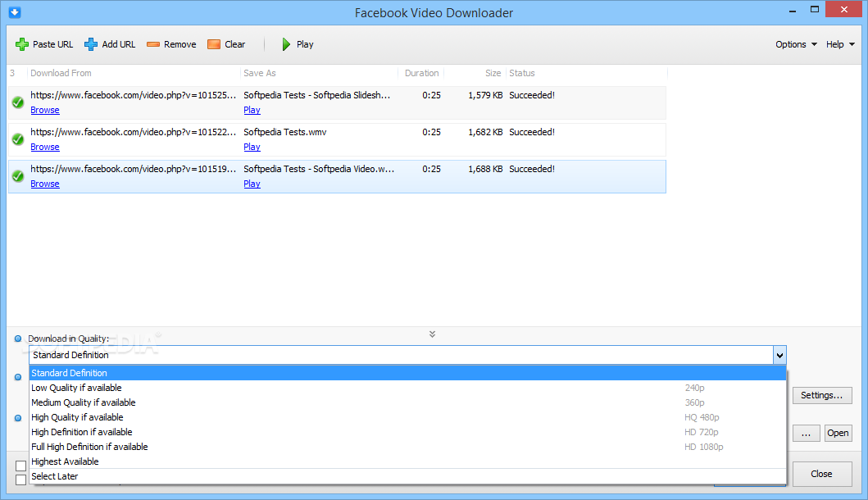This screenshot has height=500, width=868.
Task: Select the URL text ending v=101519…
Action: (134, 169)
